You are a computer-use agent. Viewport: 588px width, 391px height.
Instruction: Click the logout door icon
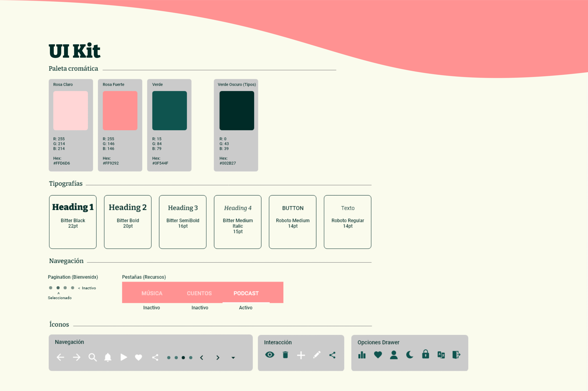point(456,355)
